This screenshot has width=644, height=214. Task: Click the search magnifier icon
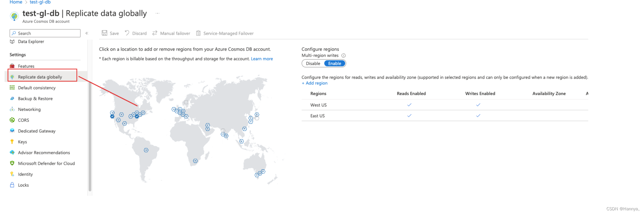(x=14, y=33)
